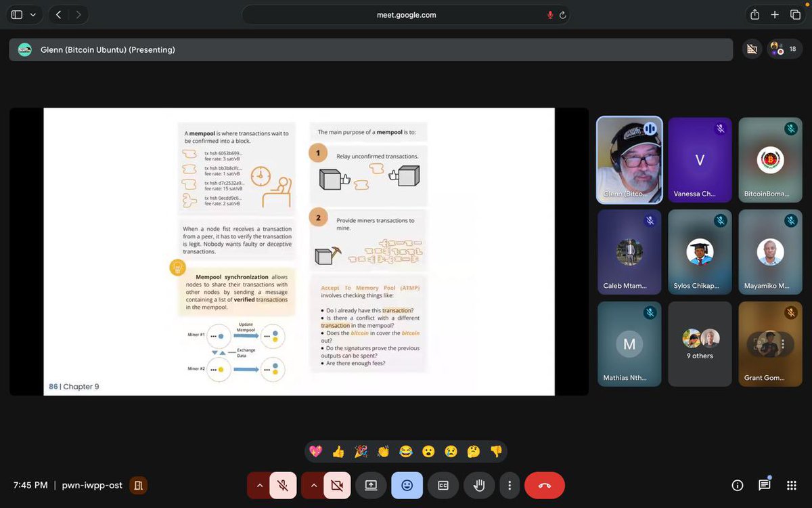Click the present now screen share button

pyautogui.click(x=371, y=485)
